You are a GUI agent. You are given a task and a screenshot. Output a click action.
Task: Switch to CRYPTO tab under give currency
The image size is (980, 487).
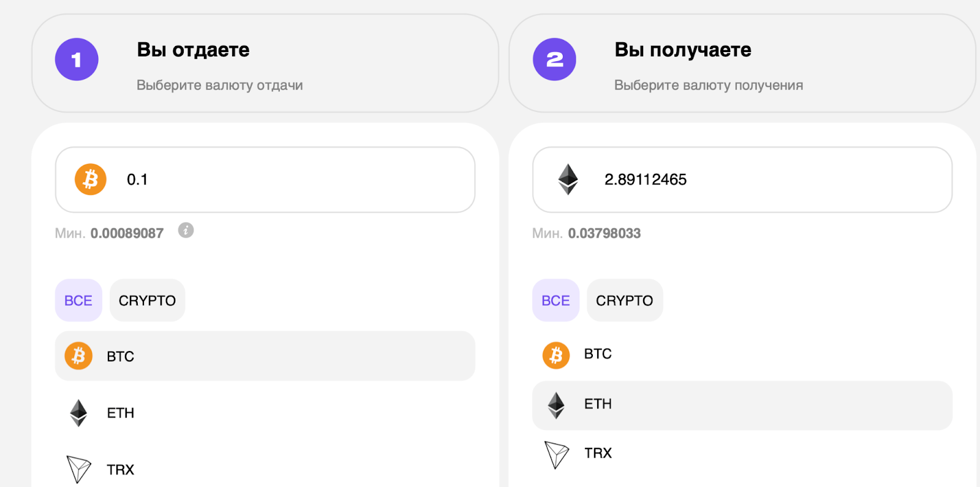147,300
